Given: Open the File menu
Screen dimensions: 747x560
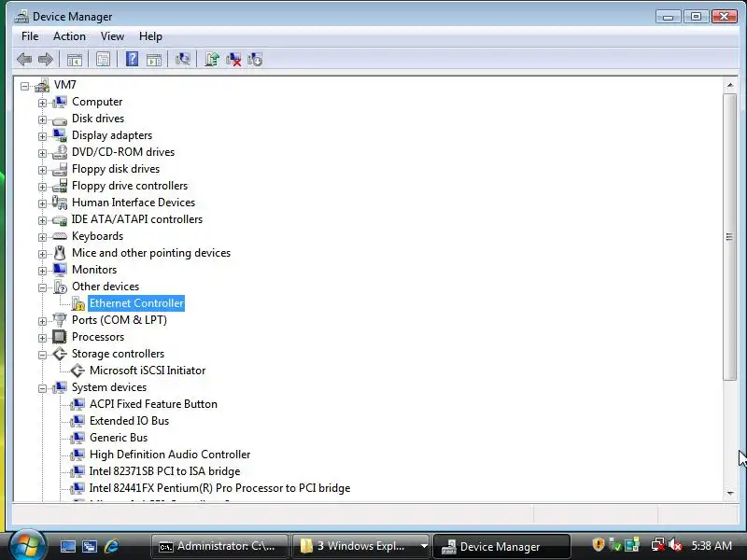Looking at the screenshot, I should coord(30,36).
